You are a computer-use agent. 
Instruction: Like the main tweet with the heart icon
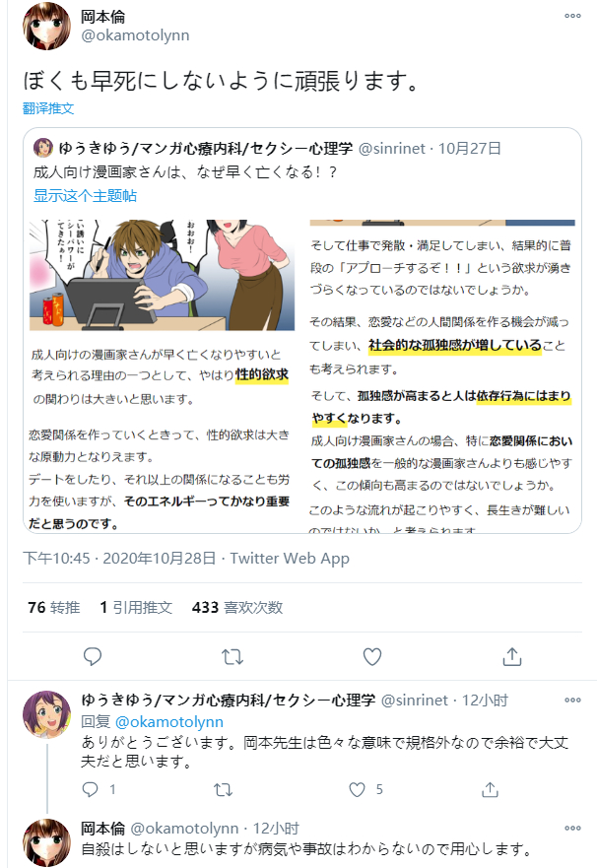pyautogui.click(x=371, y=656)
